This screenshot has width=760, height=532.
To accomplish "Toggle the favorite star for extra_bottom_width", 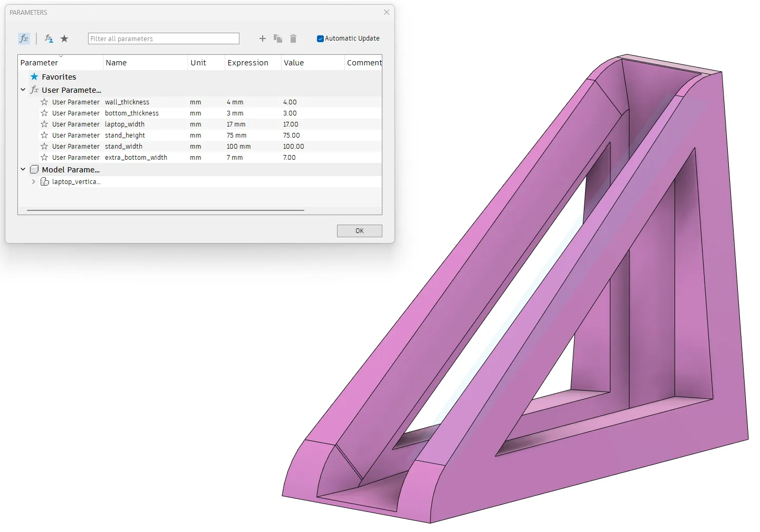I will [x=44, y=158].
